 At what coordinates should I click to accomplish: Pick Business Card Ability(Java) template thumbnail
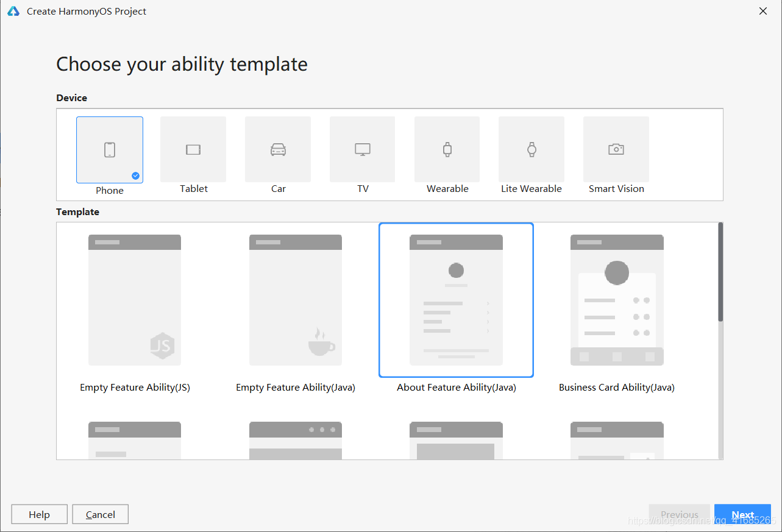[617, 300]
